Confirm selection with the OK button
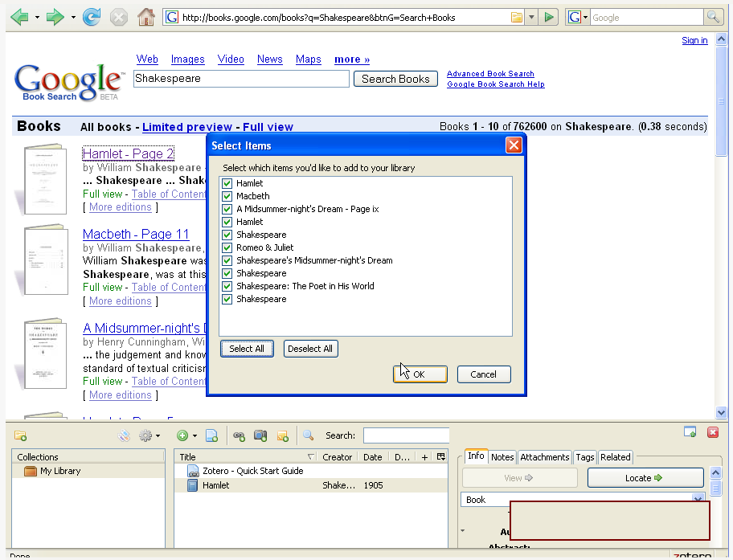The image size is (733, 560). 420,374
